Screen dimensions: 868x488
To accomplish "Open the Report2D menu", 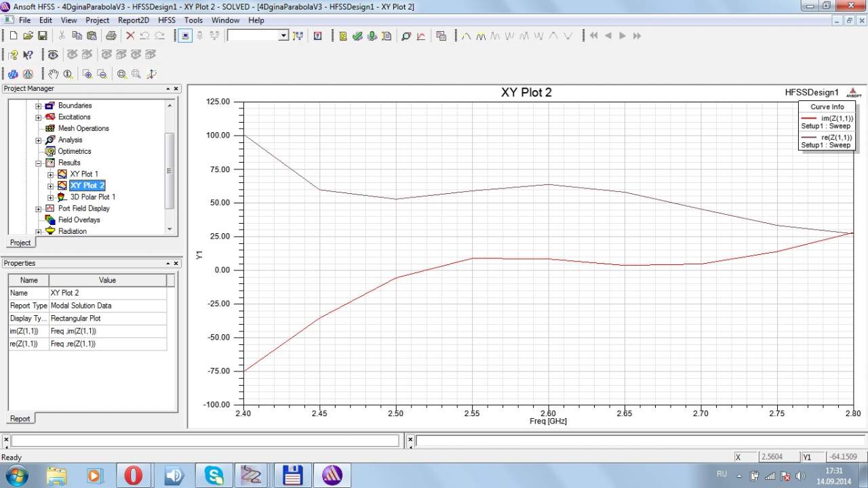I will coord(133,20).
